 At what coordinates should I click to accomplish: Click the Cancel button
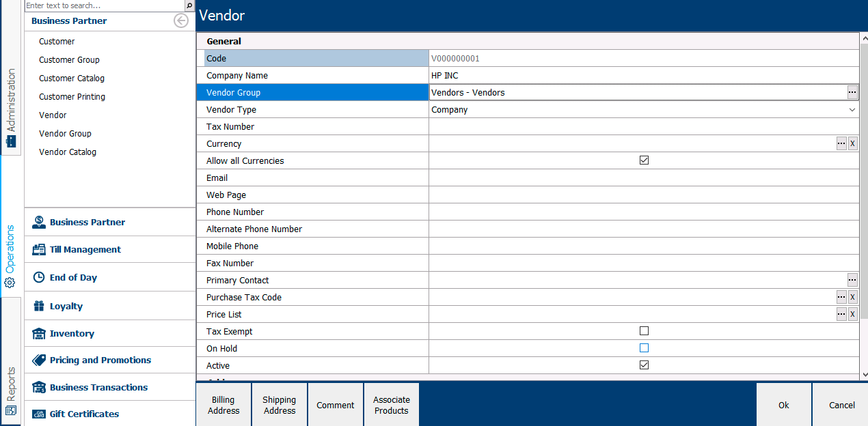(x=841, y=405)
